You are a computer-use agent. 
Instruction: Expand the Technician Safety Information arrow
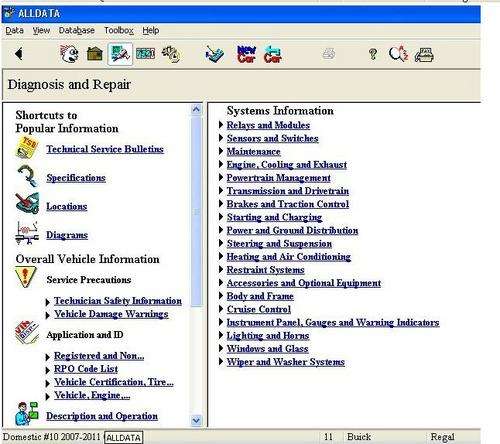coord(47,302)
